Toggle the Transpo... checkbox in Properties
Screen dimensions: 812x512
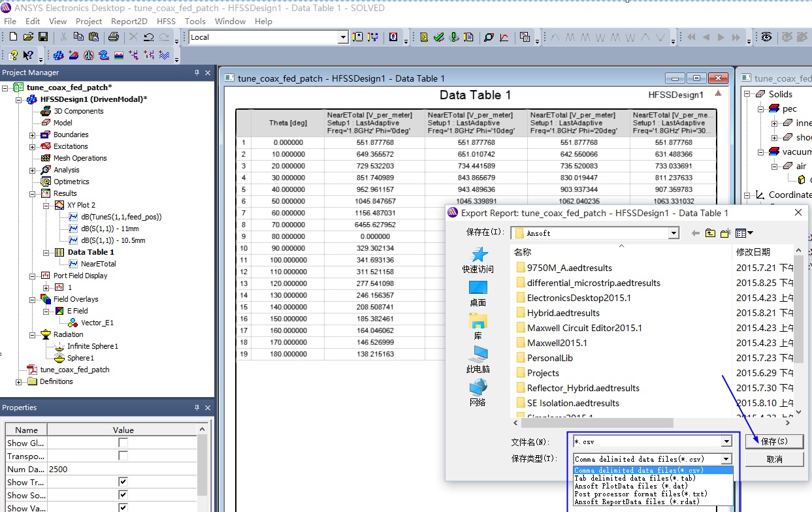pos(123,456)
